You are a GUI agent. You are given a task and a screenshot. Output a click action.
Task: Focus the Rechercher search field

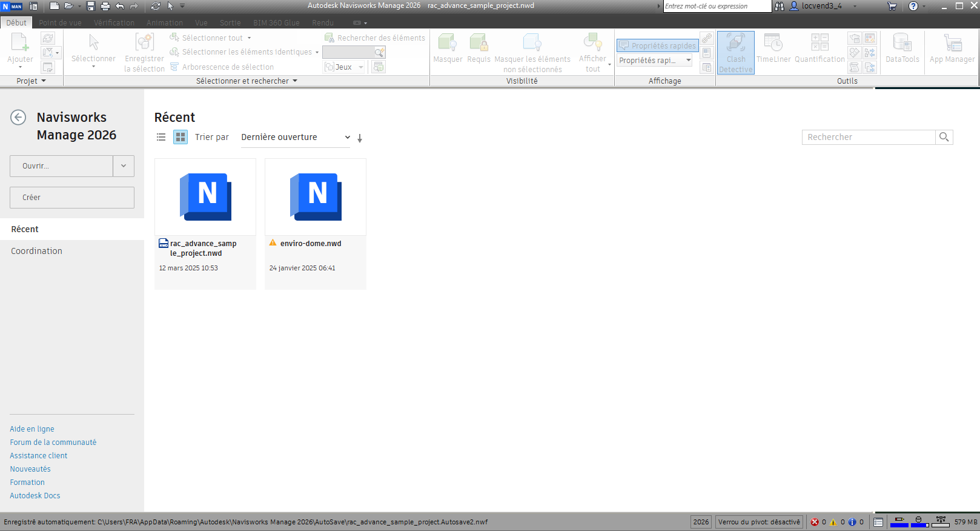point(869,137)
